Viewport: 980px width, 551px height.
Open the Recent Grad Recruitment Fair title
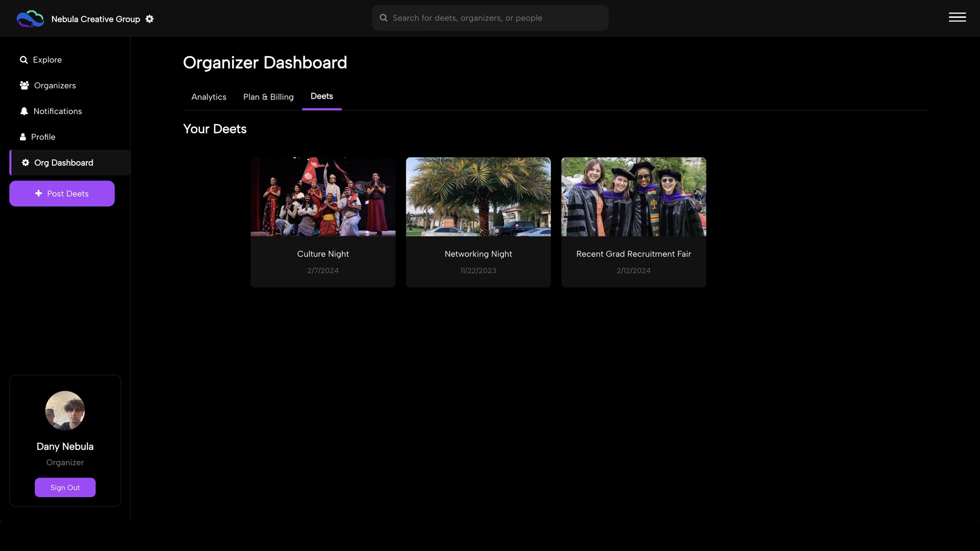pyautogui.click(x=633, y=254)
